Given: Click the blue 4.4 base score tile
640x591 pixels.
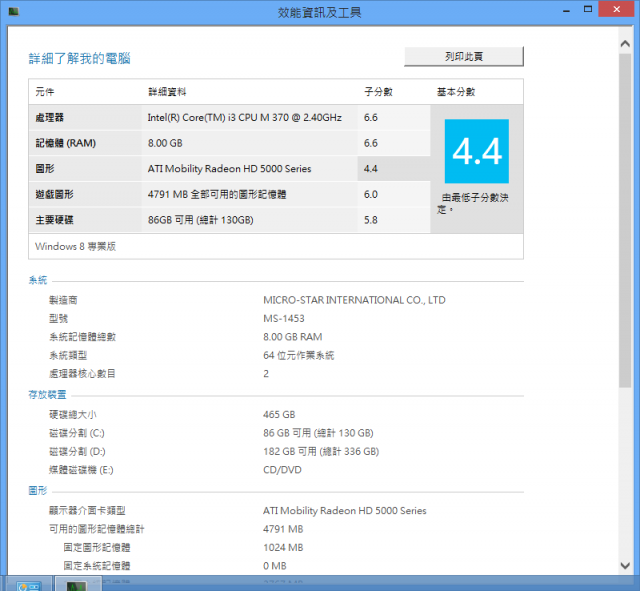Looking at the screenshot, I should (x=477, y=151).
